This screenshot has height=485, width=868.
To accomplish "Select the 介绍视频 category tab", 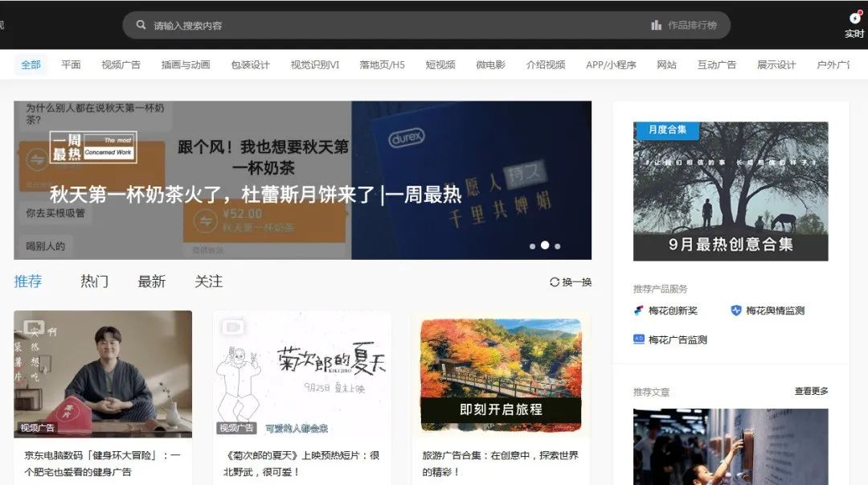I will point(546,65).
